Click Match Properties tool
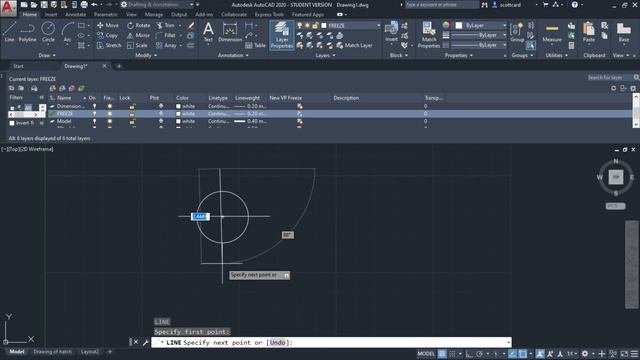This screenshot has height=360, width=640. point(429,35)
